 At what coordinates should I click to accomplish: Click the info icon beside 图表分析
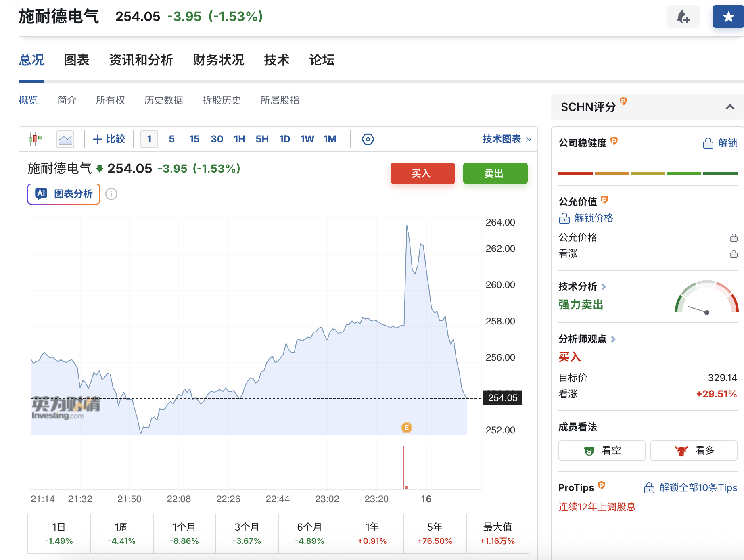pos(111,194)
